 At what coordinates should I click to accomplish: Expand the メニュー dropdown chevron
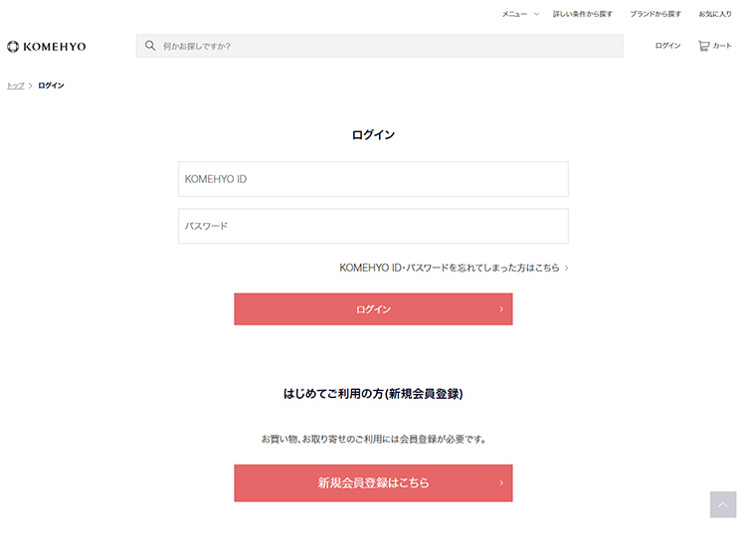point(536,14)
